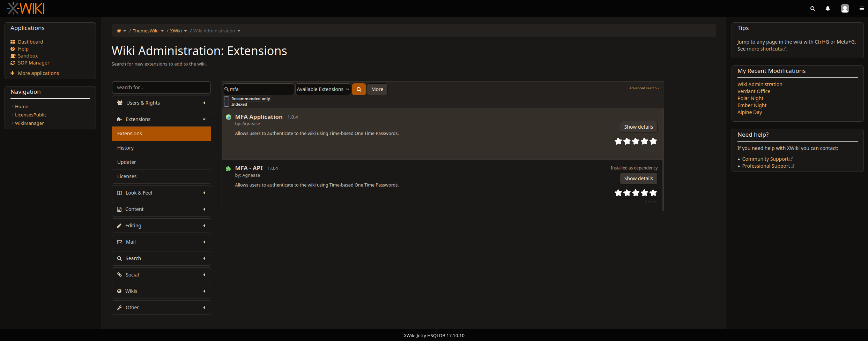
Task: Check the Indexed checkbox
Action: click(227, 104)
